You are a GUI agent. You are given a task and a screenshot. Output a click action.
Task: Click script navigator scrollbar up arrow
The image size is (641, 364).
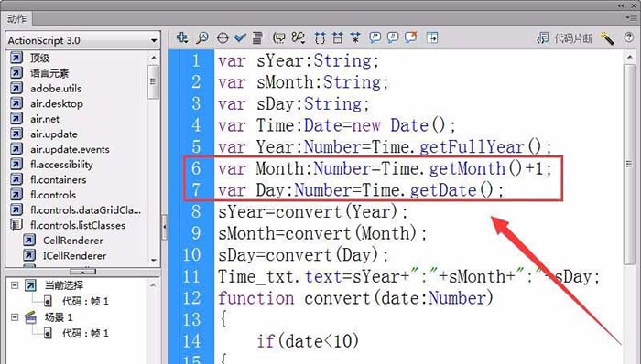coord(153,284)
